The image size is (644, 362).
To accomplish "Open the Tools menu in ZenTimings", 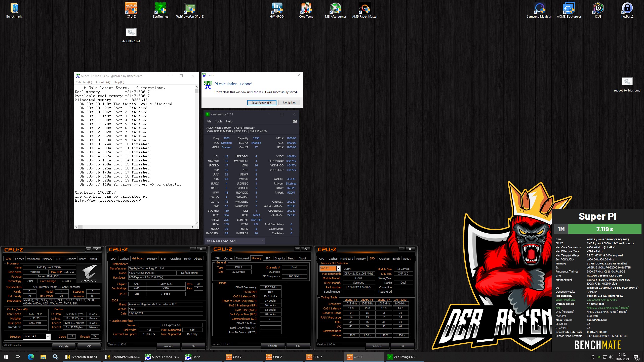I will coord(219,121).
